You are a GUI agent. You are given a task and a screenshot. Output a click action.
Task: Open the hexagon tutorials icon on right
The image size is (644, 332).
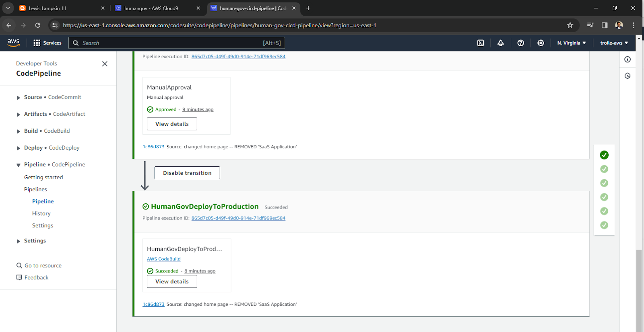point(627,76)
